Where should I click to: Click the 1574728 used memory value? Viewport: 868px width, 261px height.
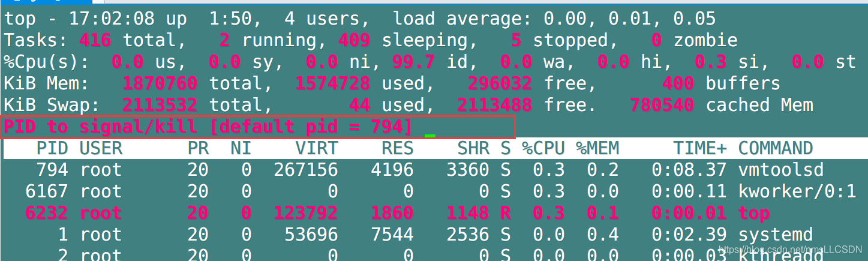[333, 83]
